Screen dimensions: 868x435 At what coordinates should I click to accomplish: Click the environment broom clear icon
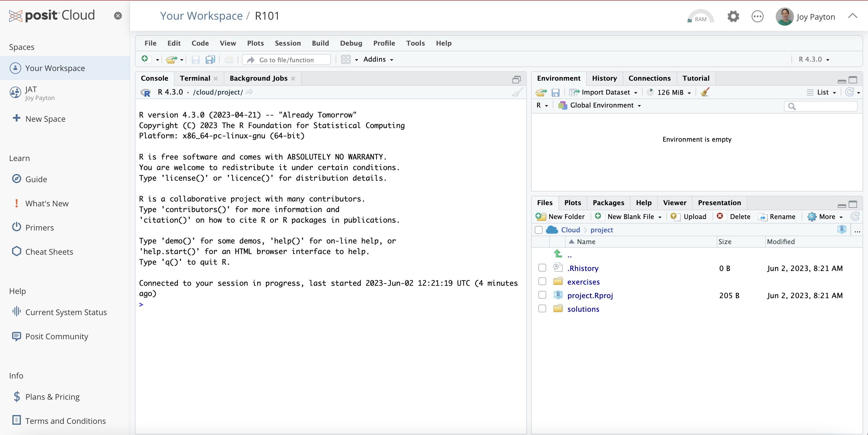[x=705, y=92]
